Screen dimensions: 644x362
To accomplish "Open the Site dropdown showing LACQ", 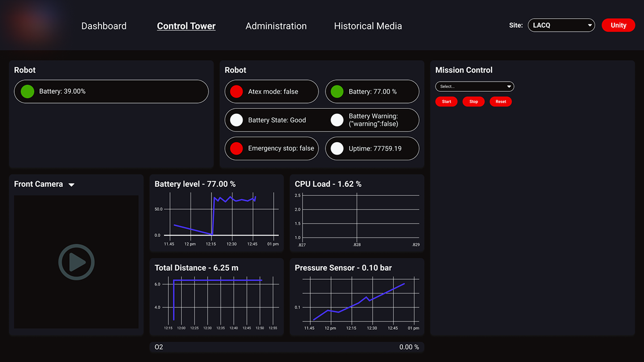I will (561, 25).
